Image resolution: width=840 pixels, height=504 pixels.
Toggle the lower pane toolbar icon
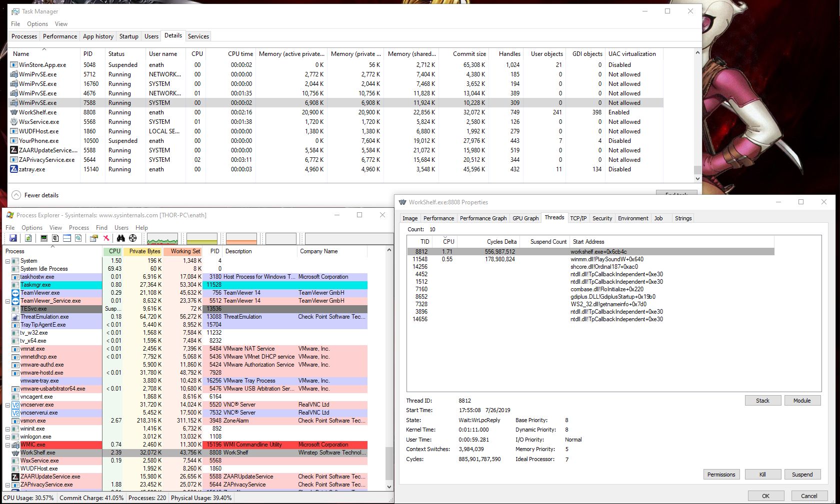tap(67, 238)
